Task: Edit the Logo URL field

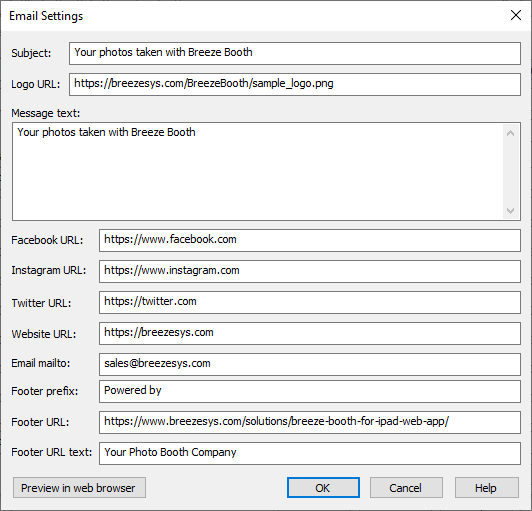Action: 295,84
